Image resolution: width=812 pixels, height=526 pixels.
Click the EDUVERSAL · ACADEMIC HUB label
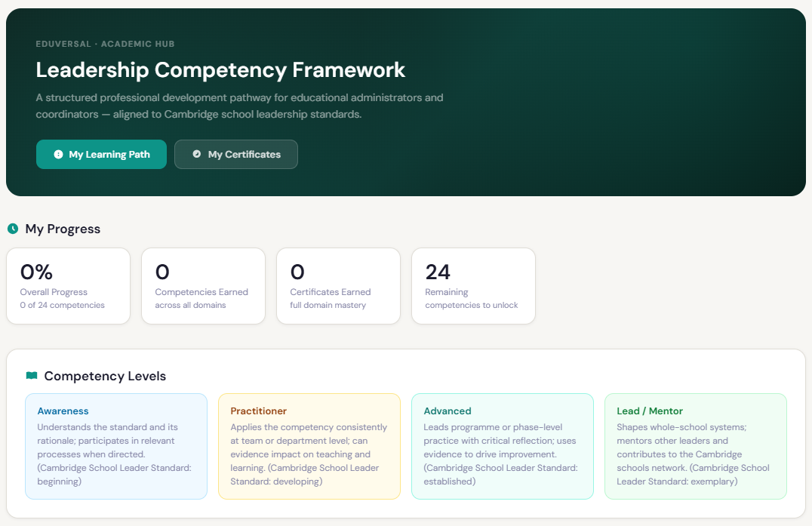point(105,44)
